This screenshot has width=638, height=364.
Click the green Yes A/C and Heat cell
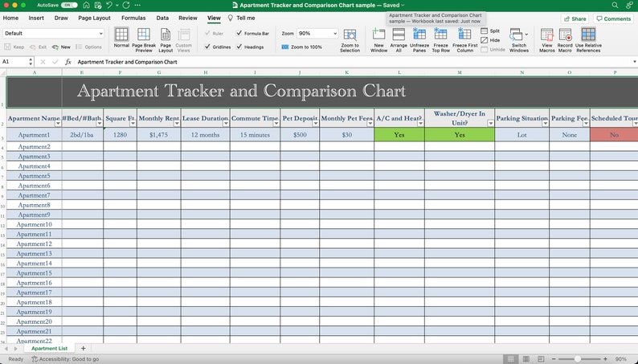399,135
